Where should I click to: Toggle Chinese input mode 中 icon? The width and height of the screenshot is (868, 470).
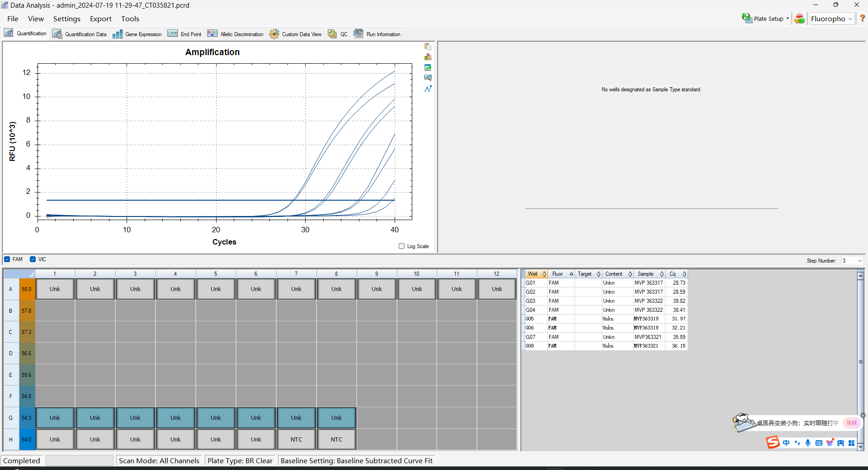click(x=786, y=443)
